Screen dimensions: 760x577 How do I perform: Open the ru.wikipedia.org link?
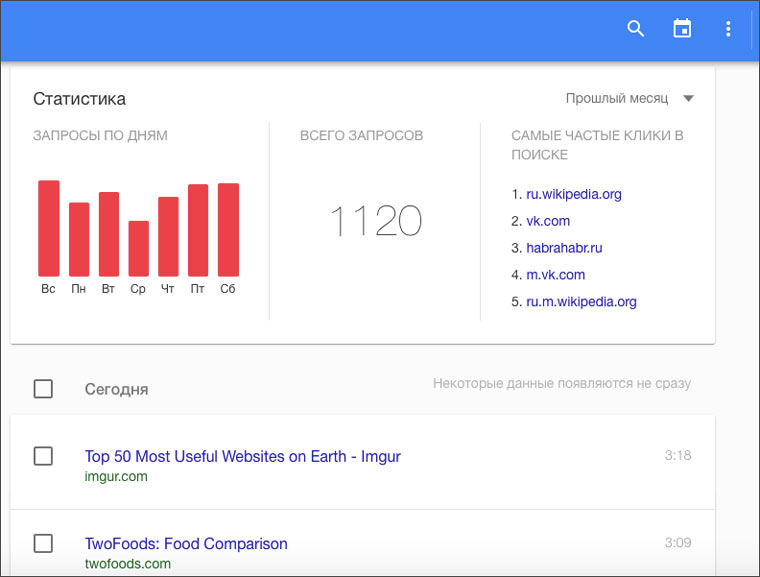click(574, 194)
